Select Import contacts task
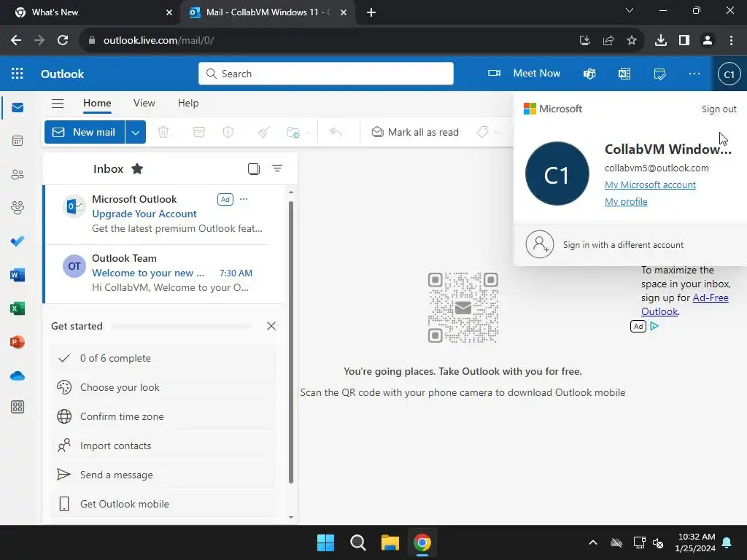 pos(163,446)
